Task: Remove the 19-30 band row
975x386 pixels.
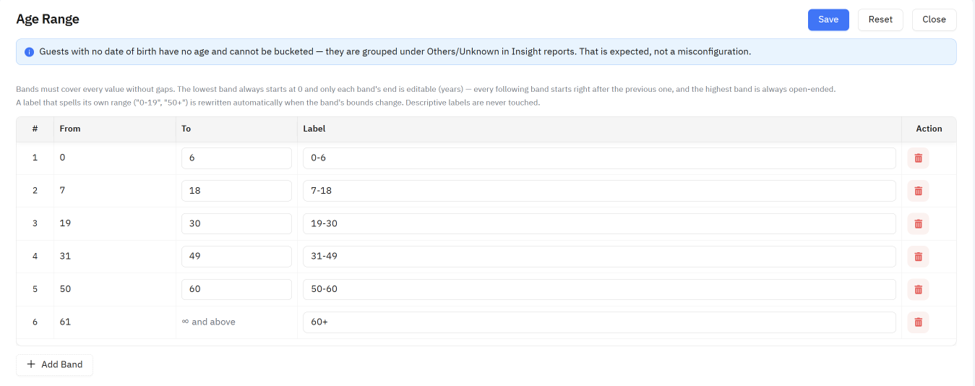Action: [x=918, y=224]
